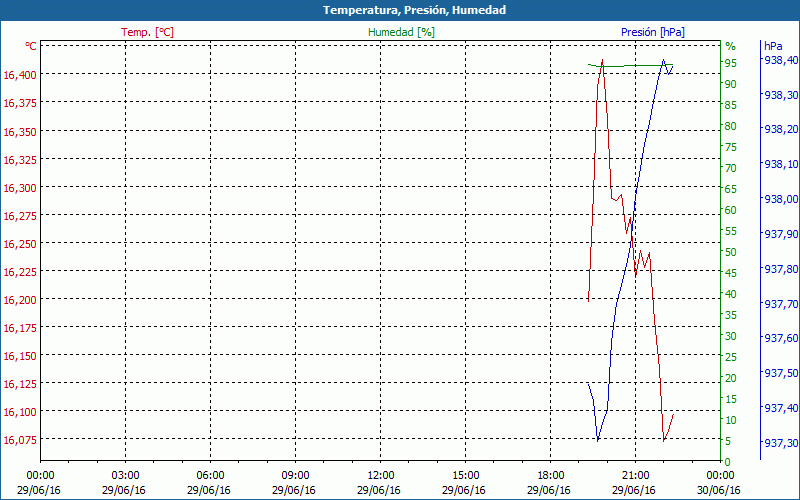Click the red temperature curve peak
Viewport: 800px width, 500px height.
(603, 60)
